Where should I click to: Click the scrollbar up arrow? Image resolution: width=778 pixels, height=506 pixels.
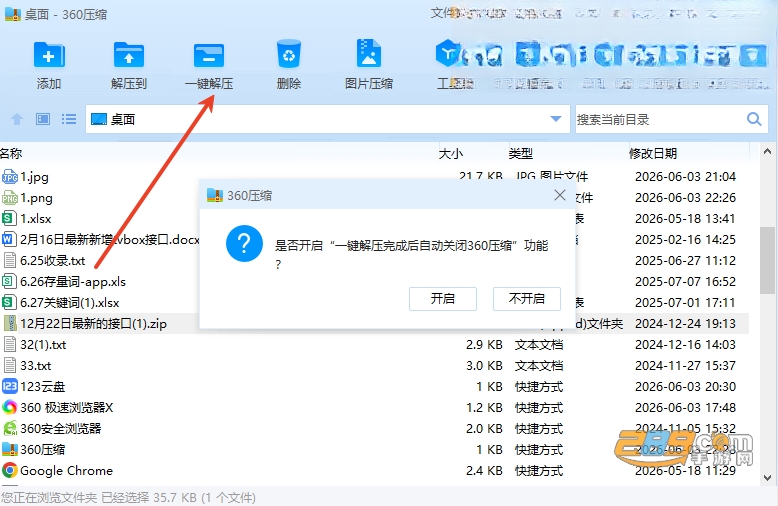click(767, 152)
